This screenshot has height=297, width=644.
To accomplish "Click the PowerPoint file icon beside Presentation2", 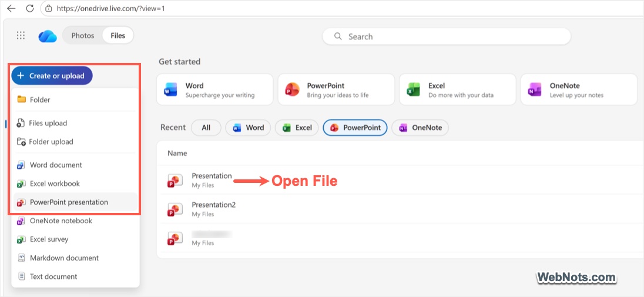I will point(175,209).
